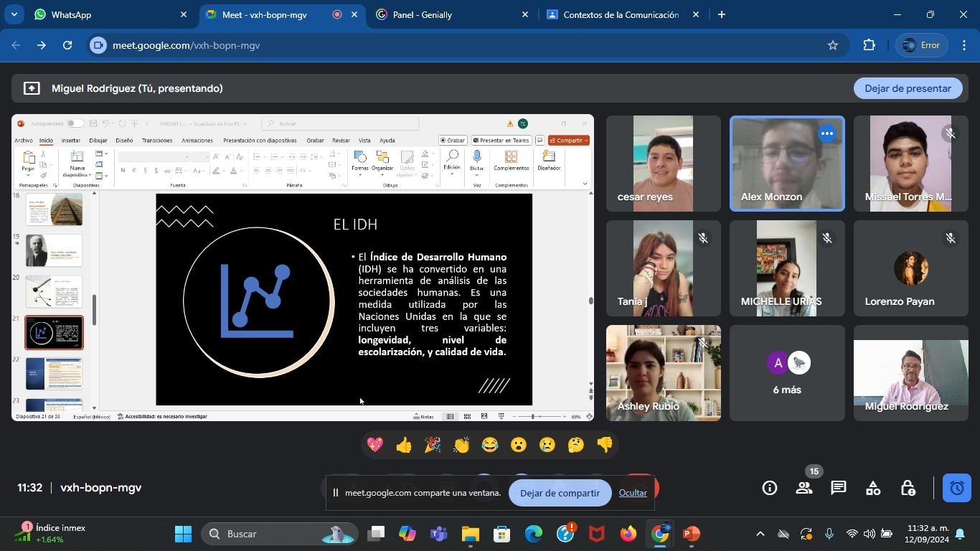Collapse the PowerPoint ribbon chevron

[585, 184]
